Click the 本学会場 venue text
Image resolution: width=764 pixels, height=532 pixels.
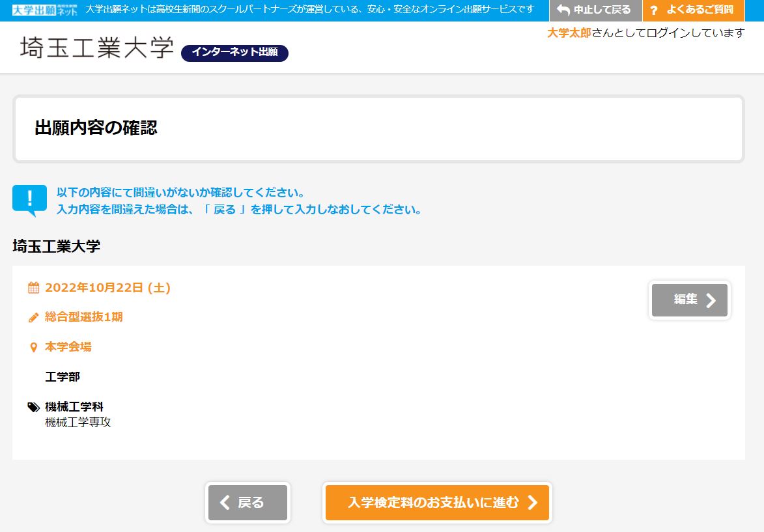(68, 347)
